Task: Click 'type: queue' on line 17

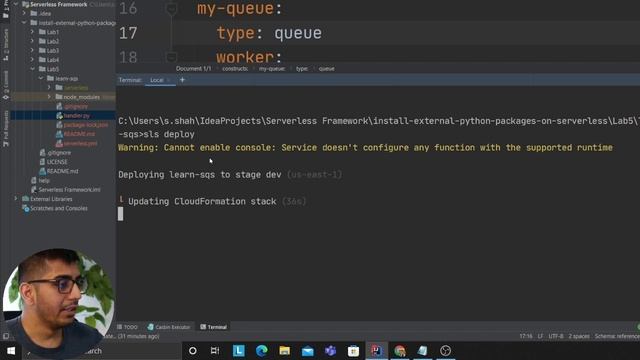Action: pyautogui.click(x=269, y=33)
